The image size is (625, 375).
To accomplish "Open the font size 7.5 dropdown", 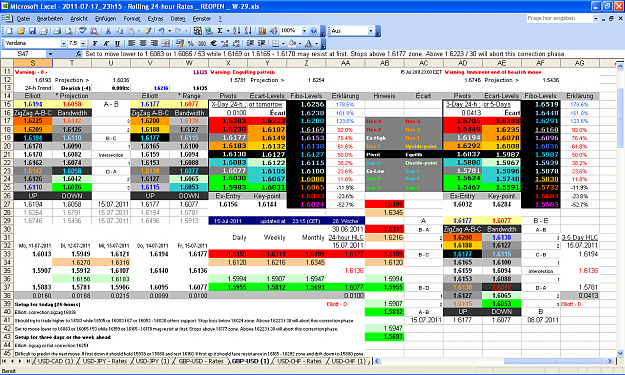I will 83,43.
